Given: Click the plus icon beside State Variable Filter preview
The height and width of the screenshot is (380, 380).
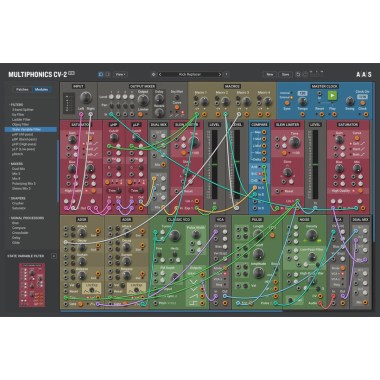Looking at the screenshot, I should point(54,256).
